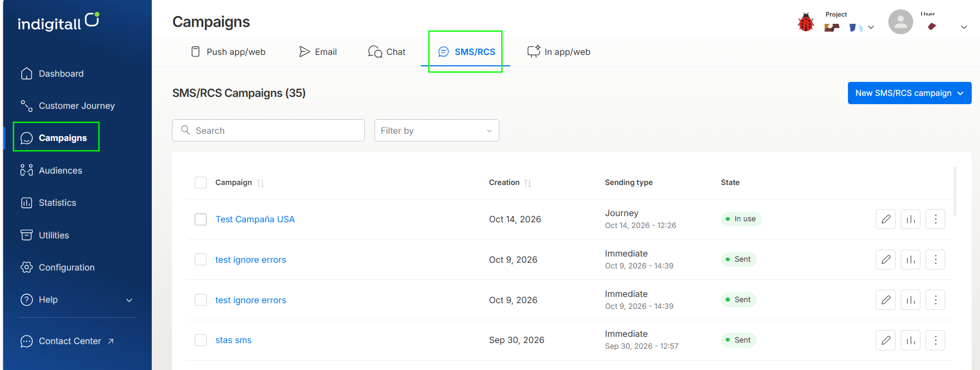The height and width of the screenshot is (370, 980).
Task: Edit the stas sms campaign
Action: (x=886, y=340)
